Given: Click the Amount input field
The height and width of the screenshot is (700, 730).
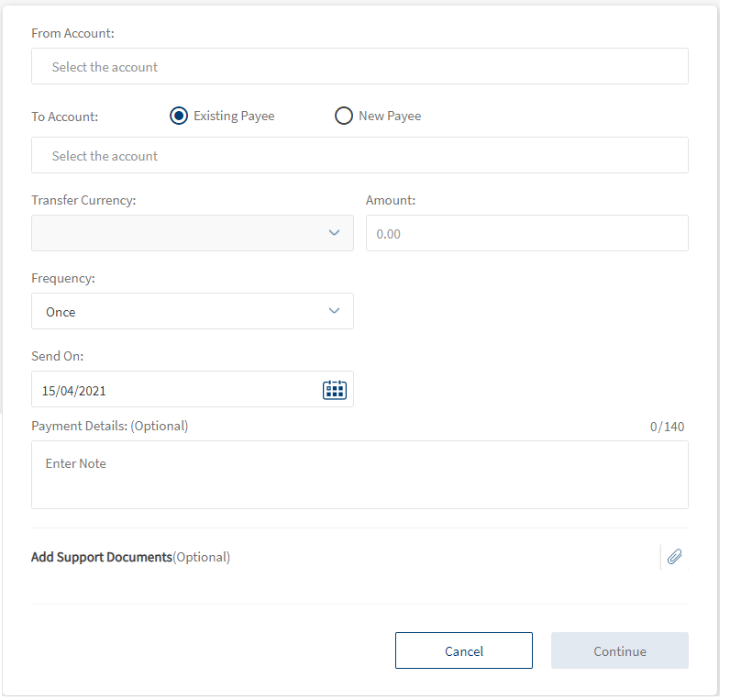Looking at the screenshot, I should pyautogui.click(x=526, y=234).
